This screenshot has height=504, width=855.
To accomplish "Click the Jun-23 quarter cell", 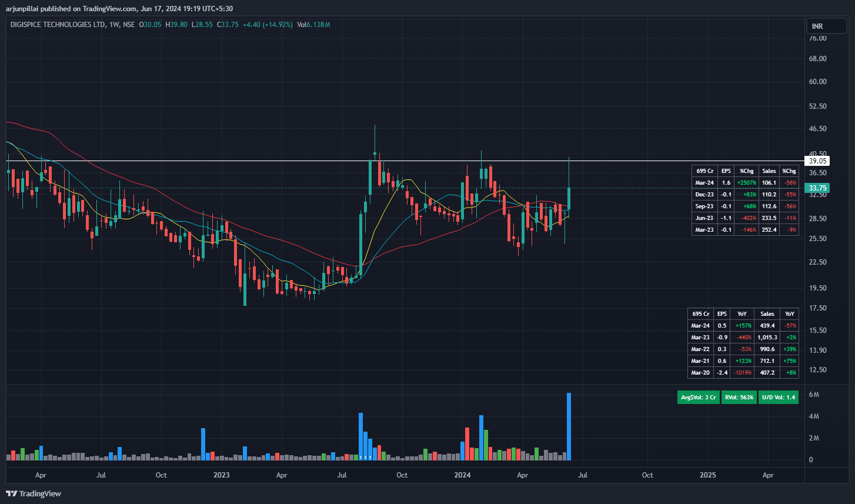I will click(704, 218).
